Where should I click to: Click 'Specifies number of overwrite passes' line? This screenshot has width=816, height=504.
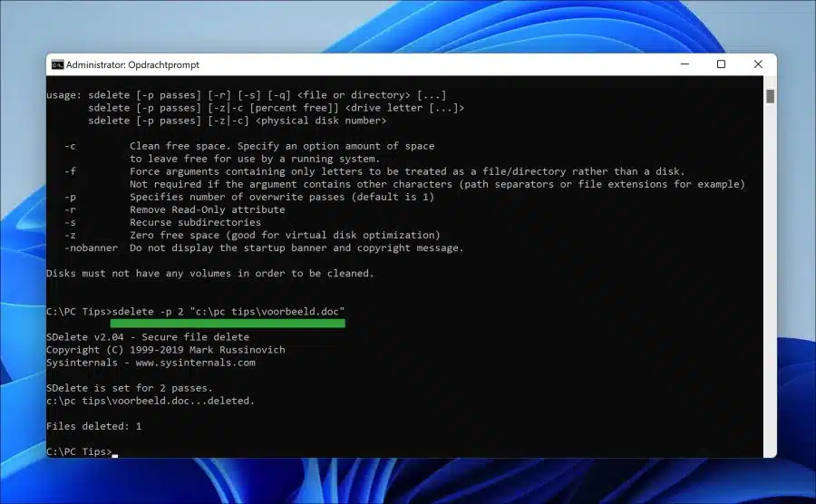[x=282, y=197]
